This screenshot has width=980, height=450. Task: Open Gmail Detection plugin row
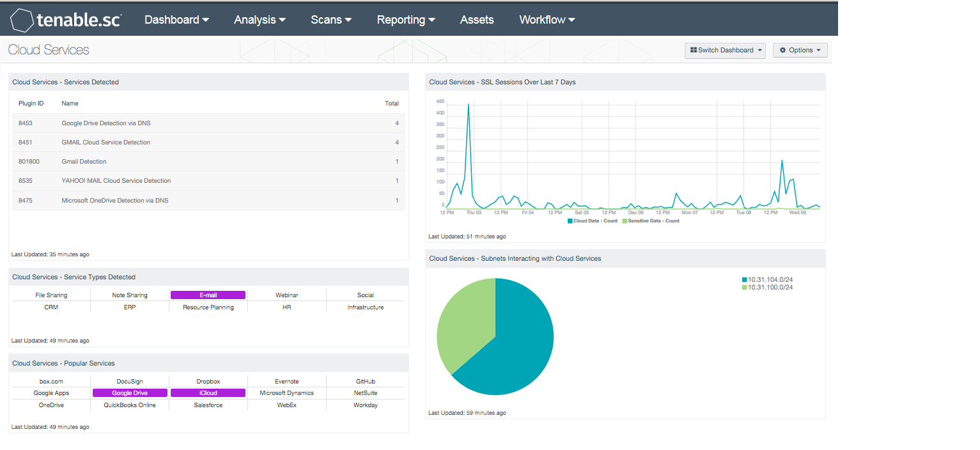click(208, 161)
